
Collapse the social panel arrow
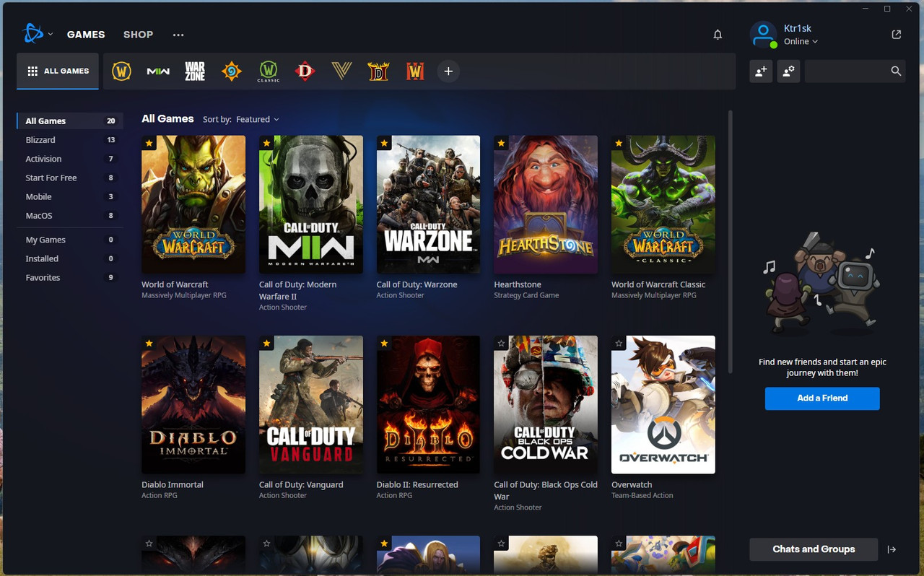coord(892,549)
